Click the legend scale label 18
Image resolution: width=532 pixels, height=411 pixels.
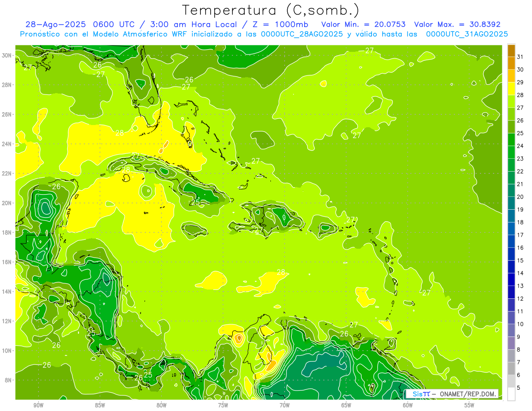520,222
